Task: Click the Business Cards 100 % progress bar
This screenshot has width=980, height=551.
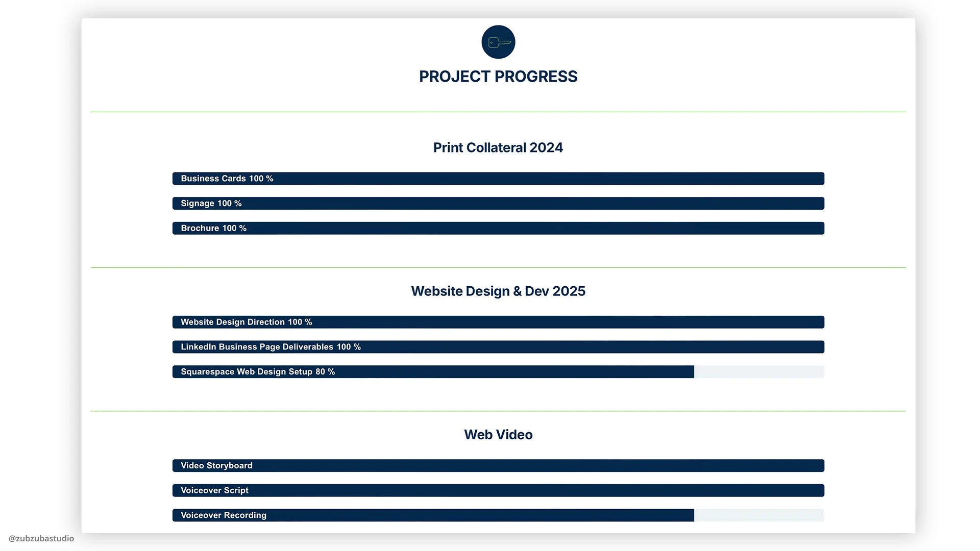Action: pyautogui.click(x=498, y=179)
